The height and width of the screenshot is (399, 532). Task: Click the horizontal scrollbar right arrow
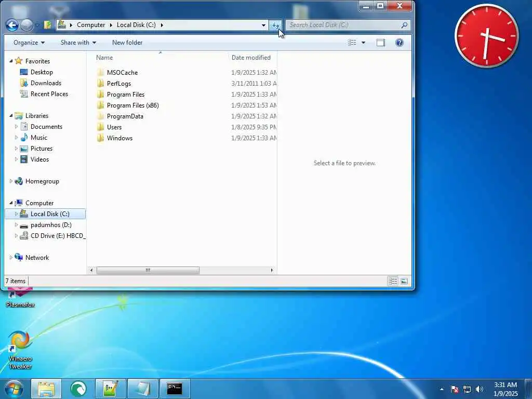[x=272, y=270]
